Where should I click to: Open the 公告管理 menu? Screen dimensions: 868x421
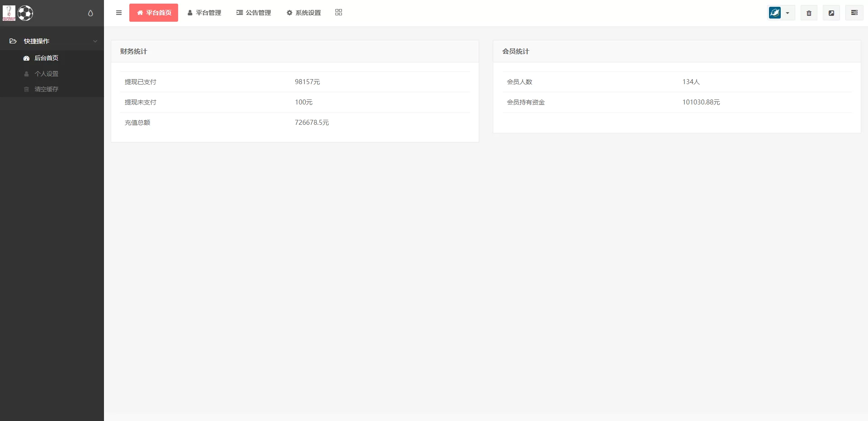tap(254, 13)
